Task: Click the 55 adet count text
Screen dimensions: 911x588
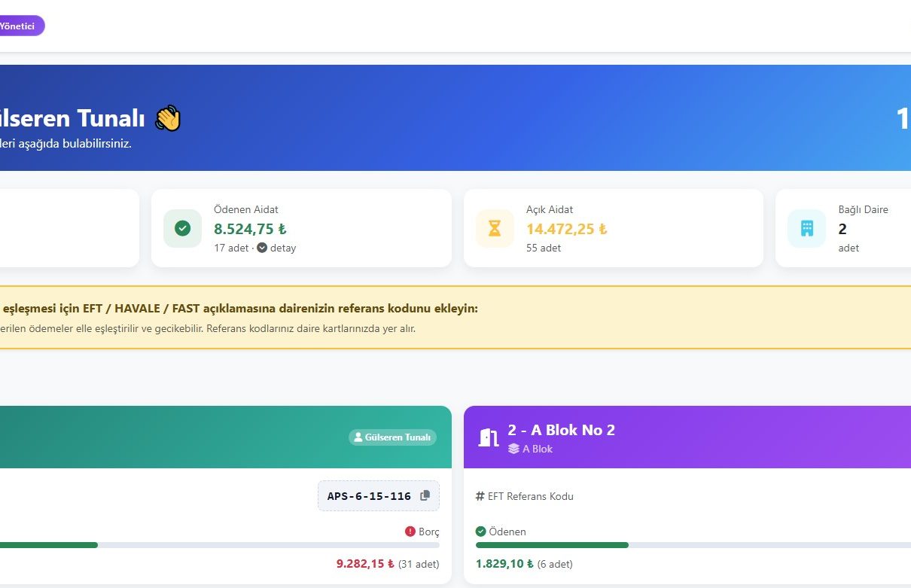Action: 544,248
